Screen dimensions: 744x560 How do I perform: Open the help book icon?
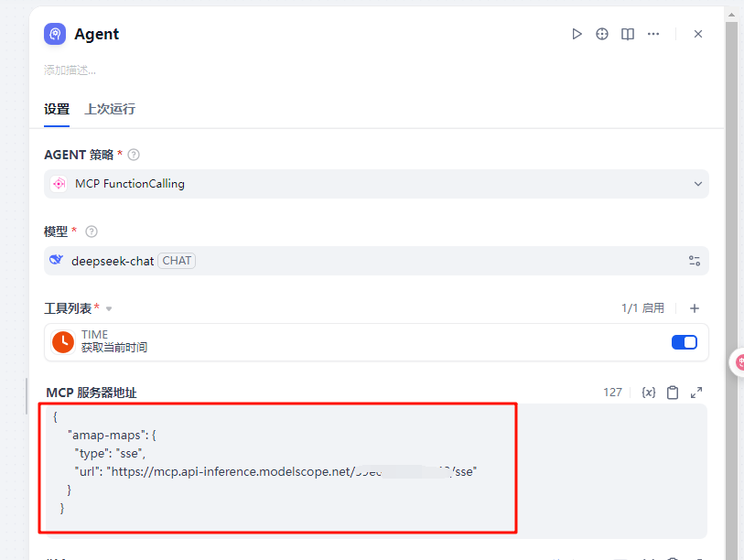628,34
